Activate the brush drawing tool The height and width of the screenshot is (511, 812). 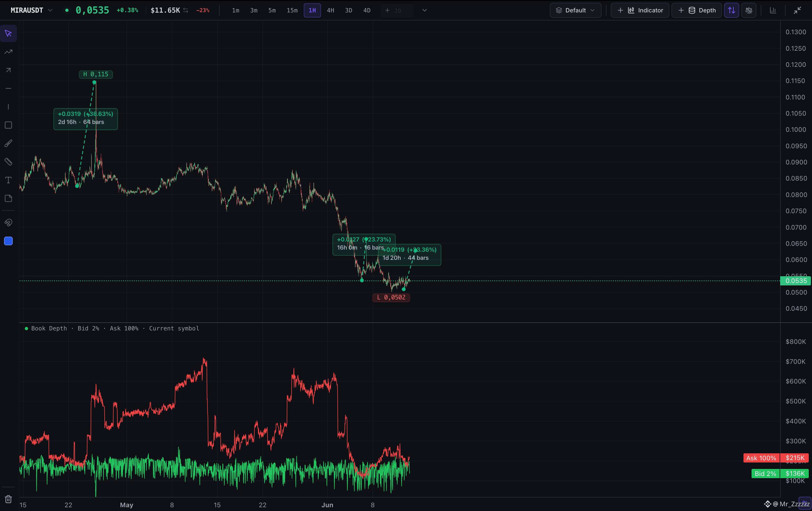8,143
